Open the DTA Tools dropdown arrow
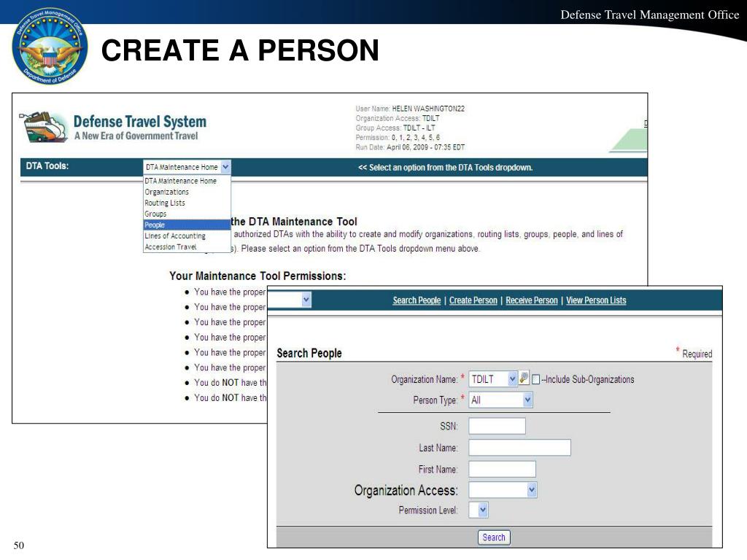This screenshot has height=560, width=747. coord(226,167)
